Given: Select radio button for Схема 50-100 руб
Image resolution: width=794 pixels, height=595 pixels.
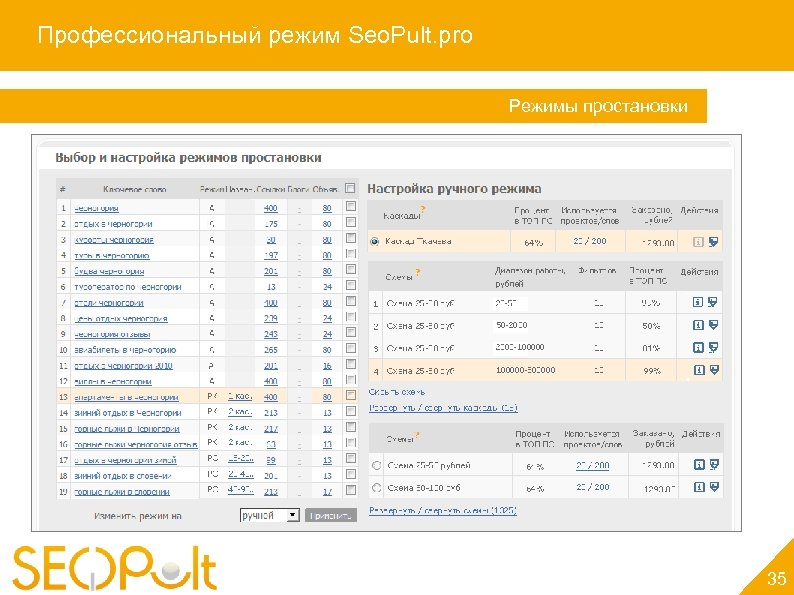Looking at the screenshot, I should coord(376,488).
